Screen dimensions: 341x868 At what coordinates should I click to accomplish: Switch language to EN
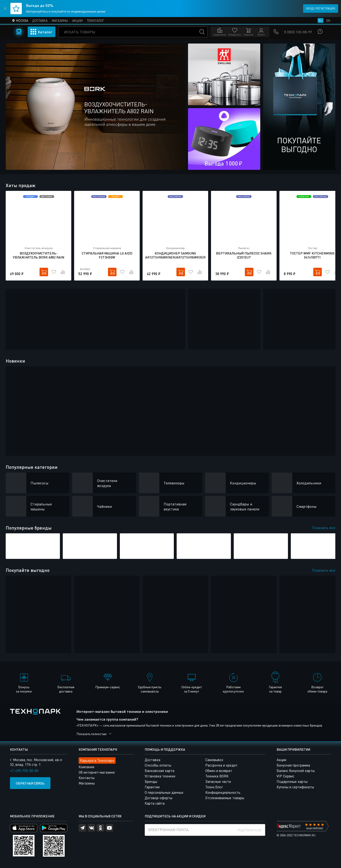tap(328, 21)
